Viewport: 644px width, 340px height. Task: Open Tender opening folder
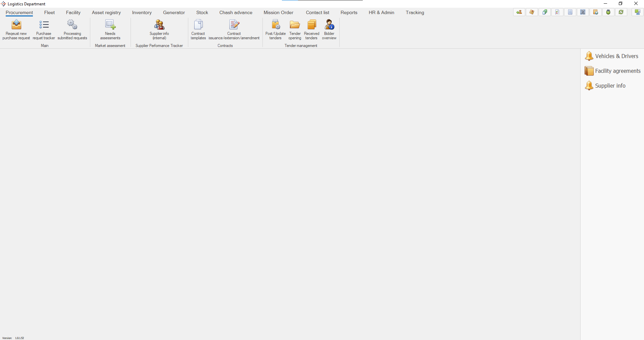295,25
